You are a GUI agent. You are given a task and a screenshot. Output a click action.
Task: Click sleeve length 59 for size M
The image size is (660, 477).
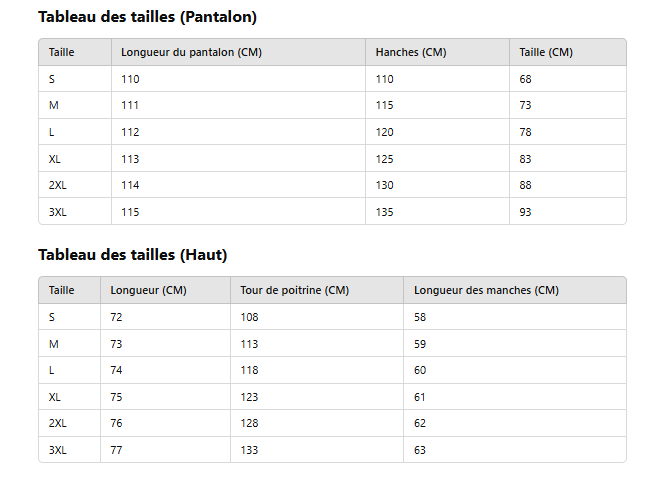coord(420,344)
